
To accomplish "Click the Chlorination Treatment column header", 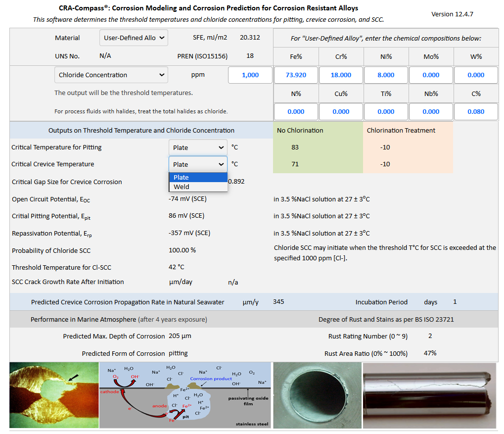I will click(401, 130).
